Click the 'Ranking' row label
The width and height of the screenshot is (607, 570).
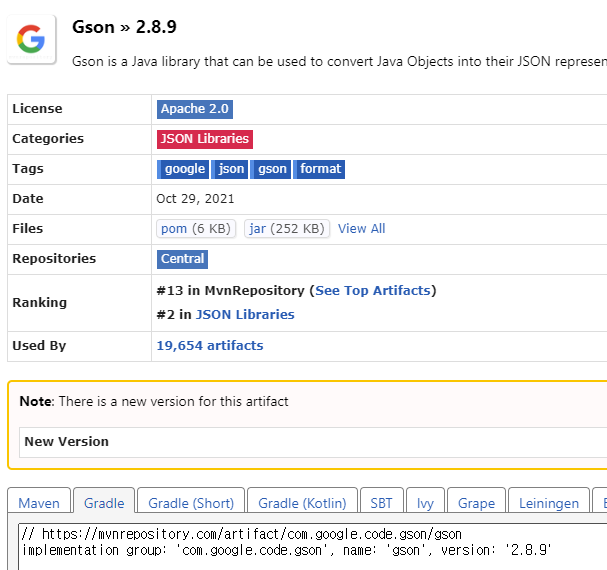point(39,302)
